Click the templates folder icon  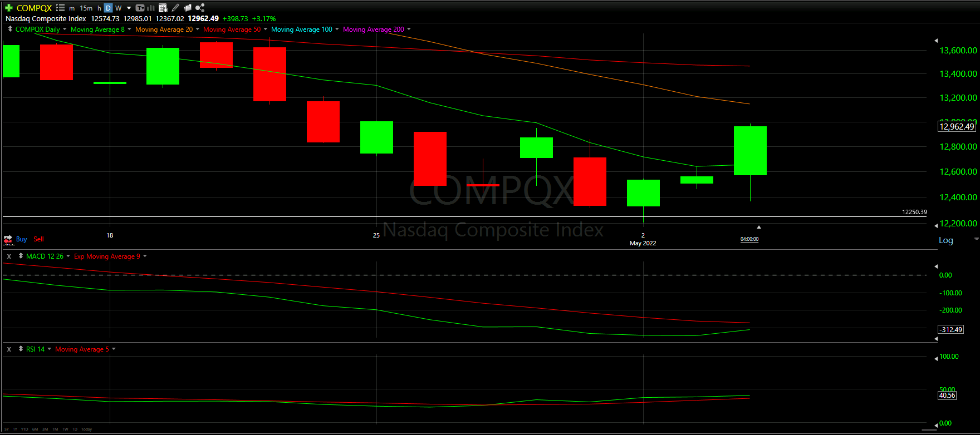(188, 8)
